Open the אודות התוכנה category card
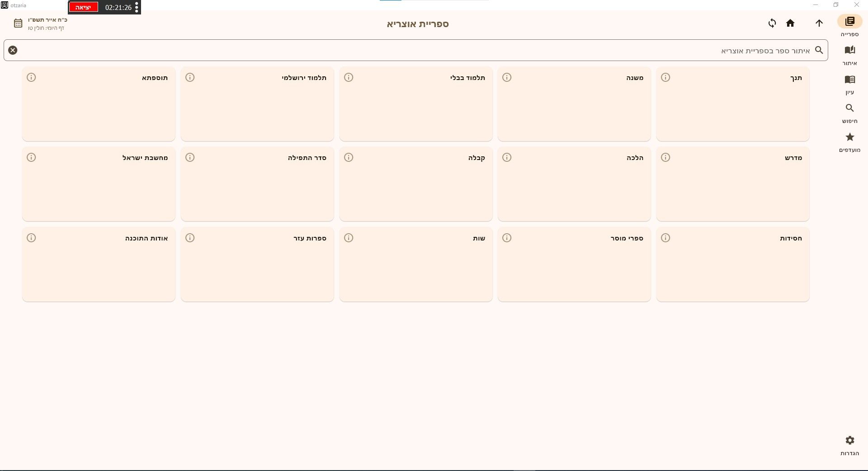This screenshot has width=868, height=471. (99, 264)
